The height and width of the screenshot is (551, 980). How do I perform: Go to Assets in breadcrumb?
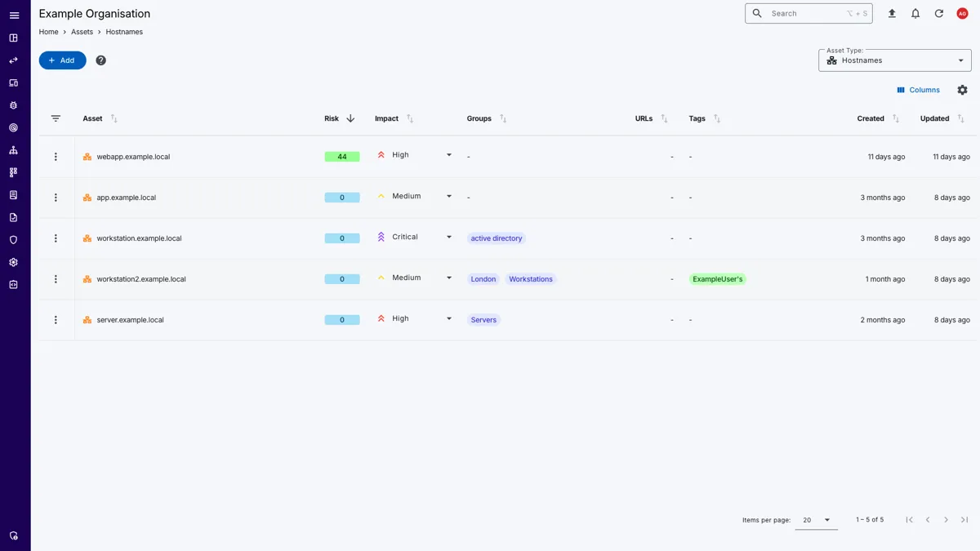(82, 32)
